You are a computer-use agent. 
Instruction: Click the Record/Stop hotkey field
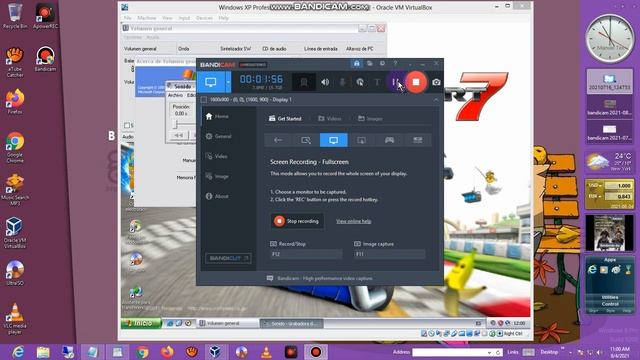click(306, 254)
